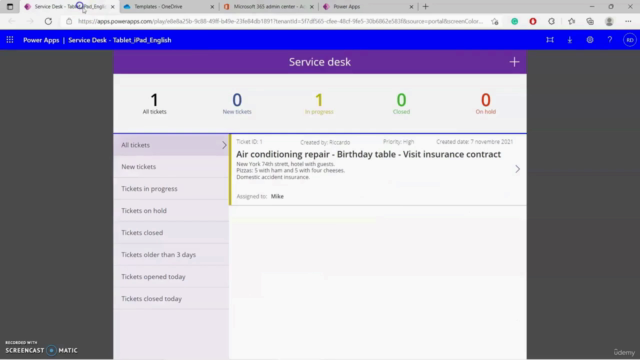The height and width of the screenshot is (360, 640).
Task: Open the browser profile icon
Action: pyautogui.click(x=609, y=21)
